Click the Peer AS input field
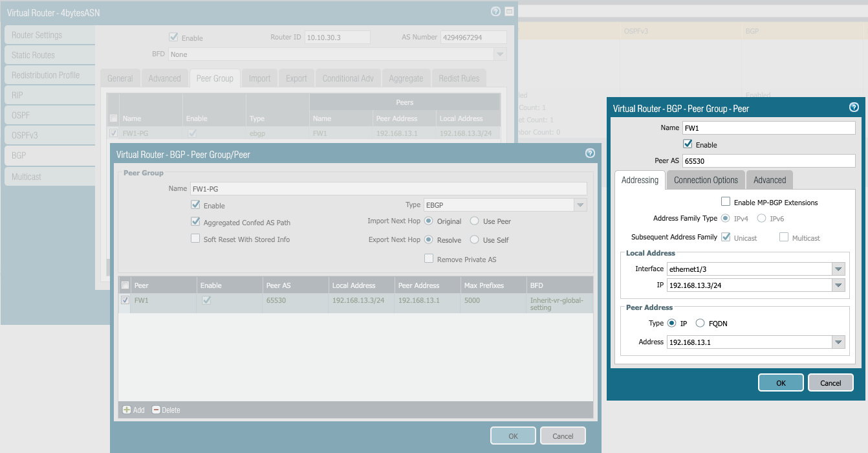Image resolution: width=868 pixels, height=453 pixels. (x=768, y=160)
